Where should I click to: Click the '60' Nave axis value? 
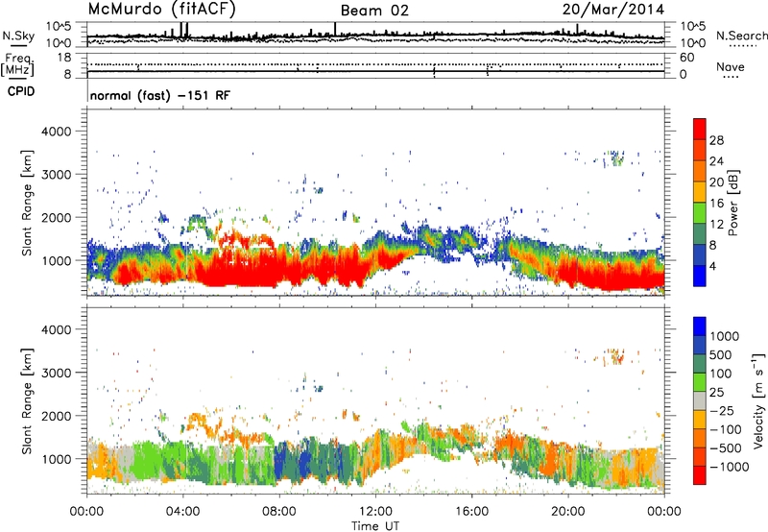point(686,58)
